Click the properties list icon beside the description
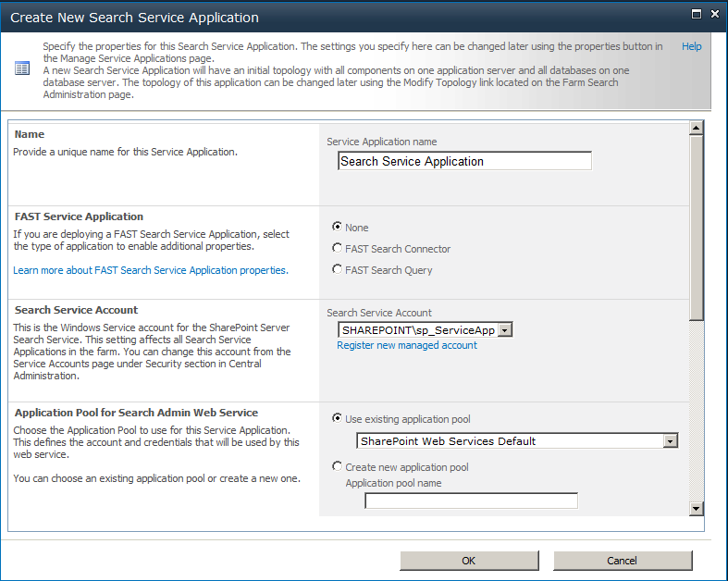Image resolution: width=728 pixels, height=581 pixels. (22, 68)
